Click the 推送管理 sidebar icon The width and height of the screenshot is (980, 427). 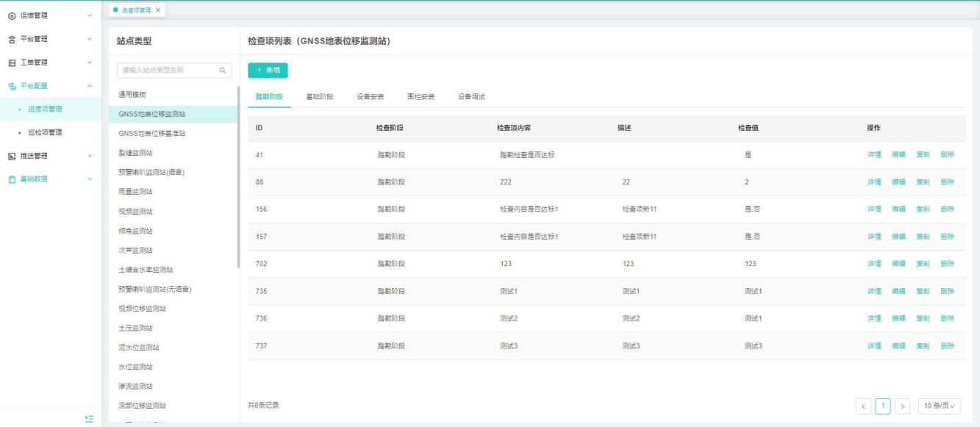click(x=11, y=156)
